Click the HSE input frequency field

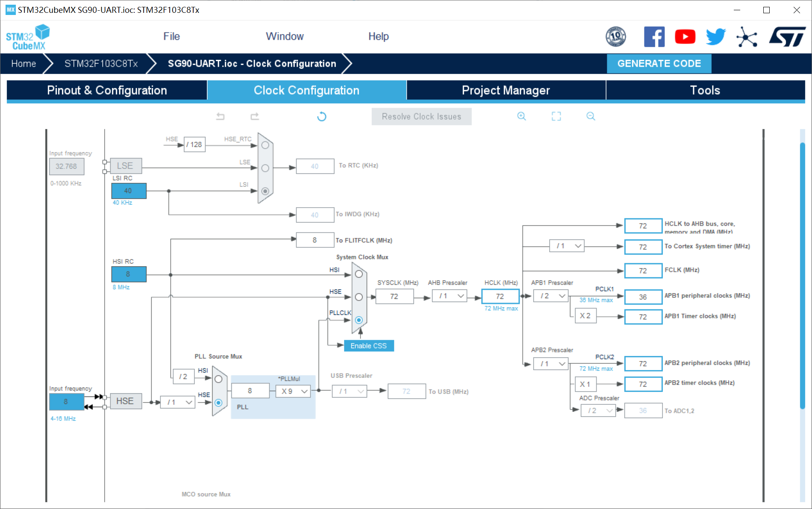click(66, 402)
